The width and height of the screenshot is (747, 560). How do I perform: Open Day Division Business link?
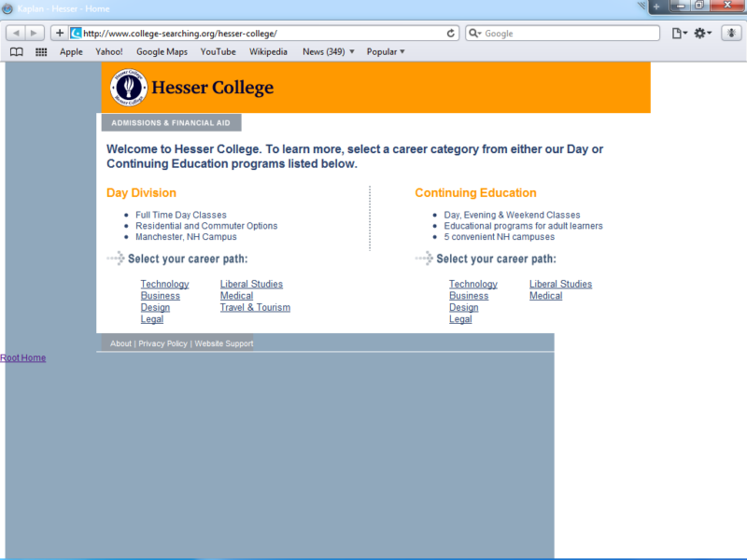click(160, 296)
